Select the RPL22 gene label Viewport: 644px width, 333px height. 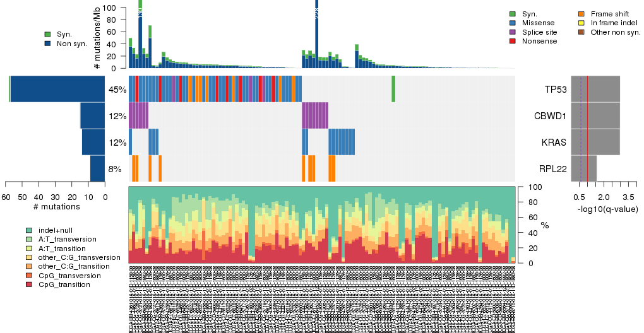pyautogui.click(x=552, y=169)
